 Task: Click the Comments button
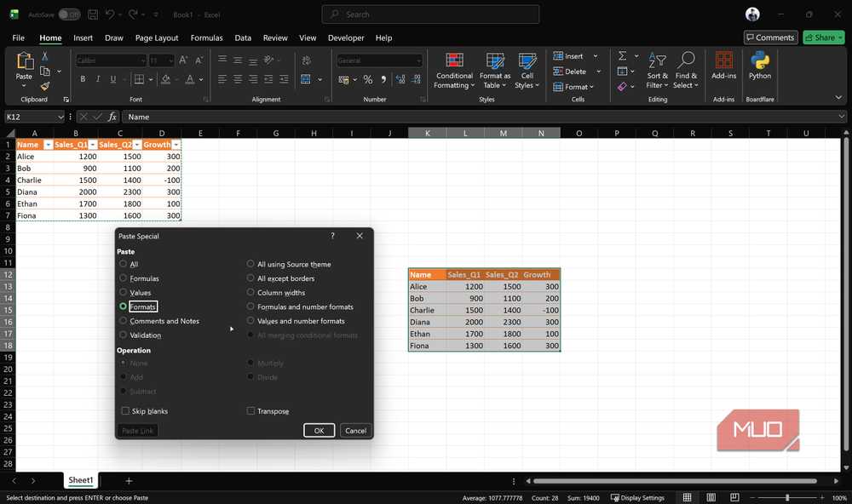coord(770,37)
